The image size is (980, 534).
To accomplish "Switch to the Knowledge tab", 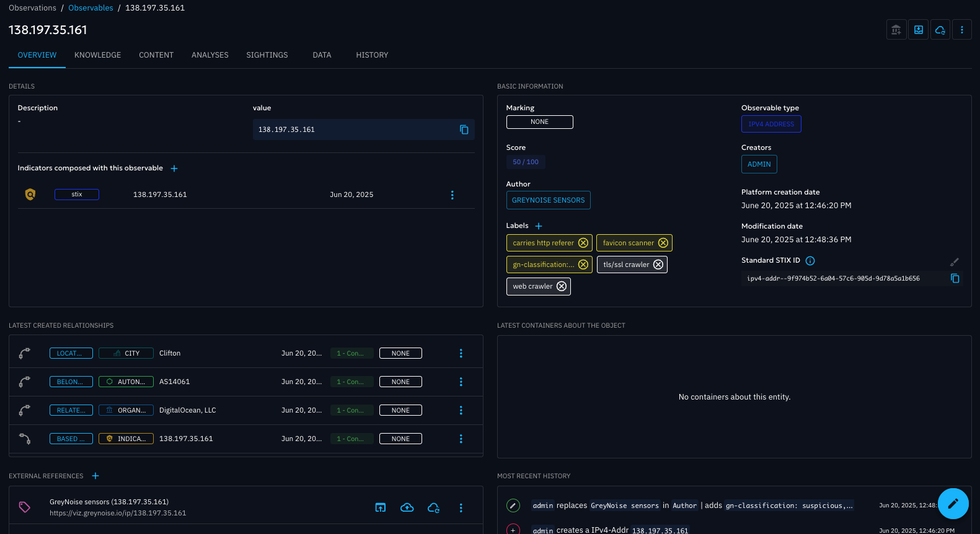I will click(x=98, y=55).
